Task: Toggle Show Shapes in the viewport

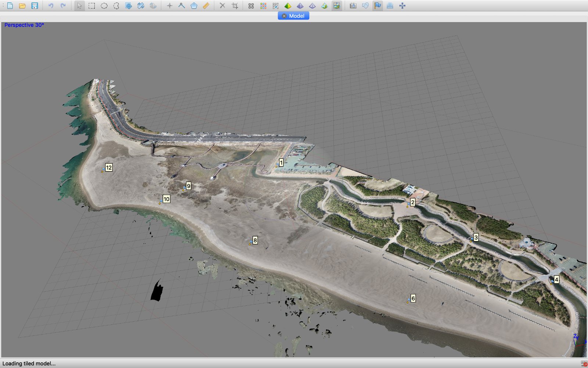Action: click(x=365, y=6)
